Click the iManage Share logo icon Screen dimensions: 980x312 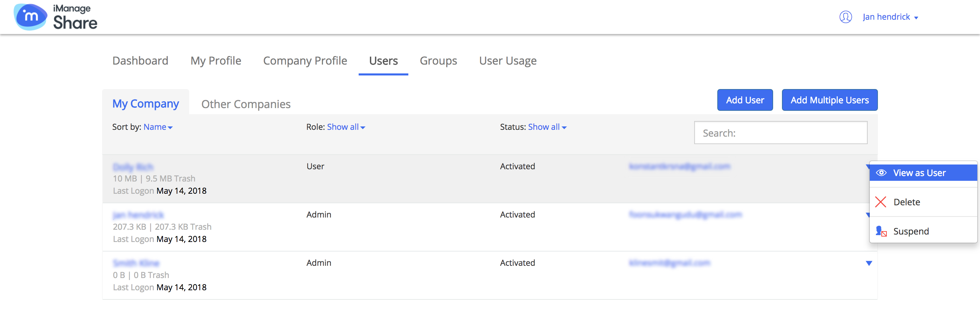pos(30,17)
